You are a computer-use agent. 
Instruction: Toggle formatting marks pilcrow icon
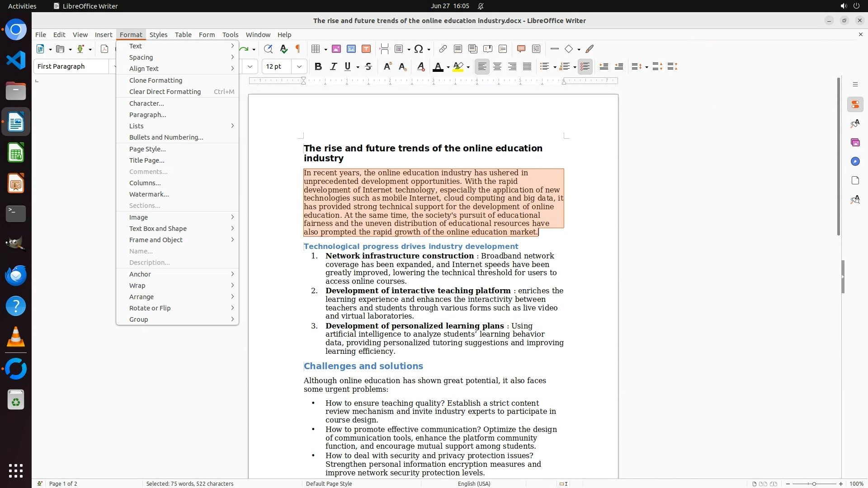tap(298, 49)
